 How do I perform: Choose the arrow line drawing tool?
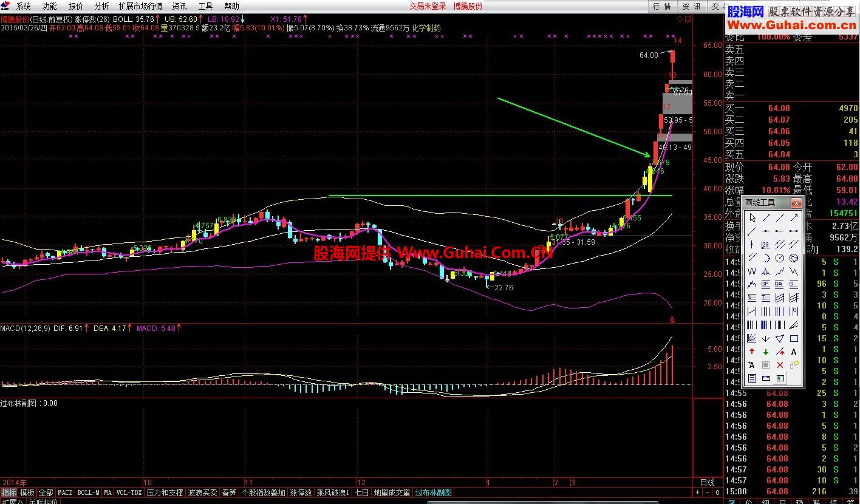(794, 217)
